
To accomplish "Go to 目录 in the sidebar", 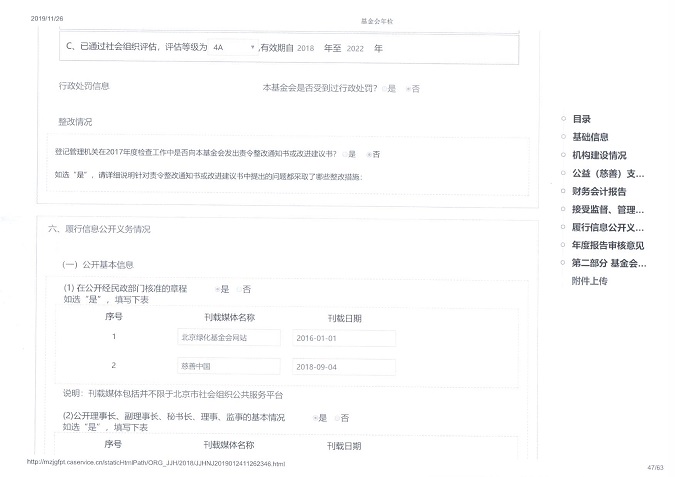I will [x=581, y=119].
